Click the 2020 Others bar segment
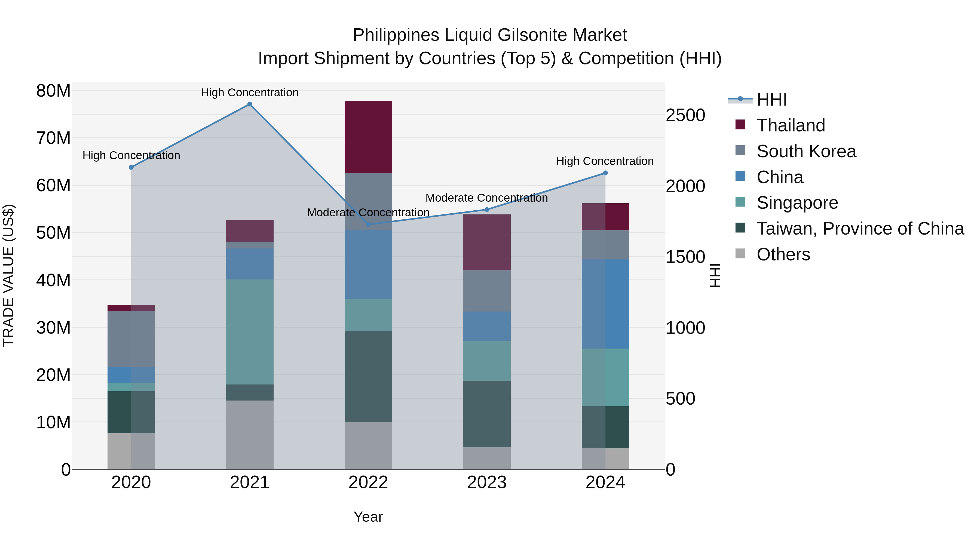The image size is (980, 551). [x=131, y=451]
